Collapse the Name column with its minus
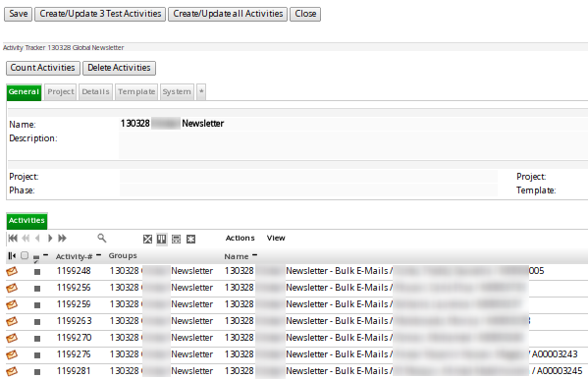The height and width of the screenshot is (379, 588). 254,254
